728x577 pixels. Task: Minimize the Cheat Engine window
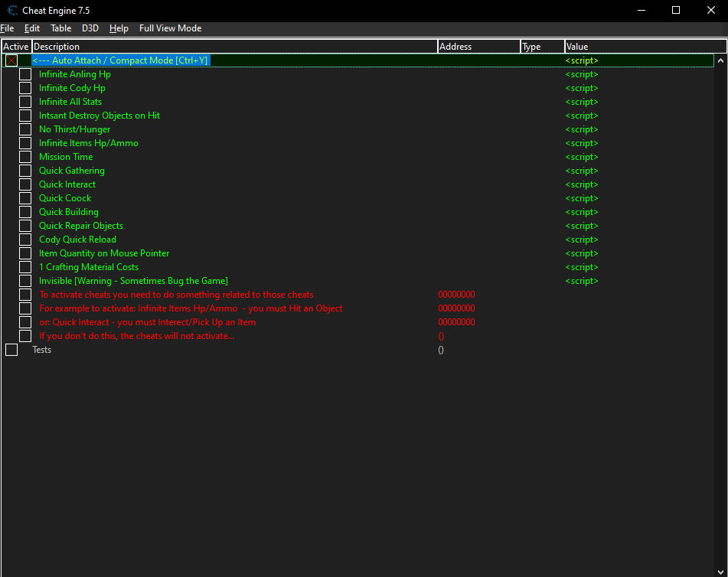click(x=641, y=10)
